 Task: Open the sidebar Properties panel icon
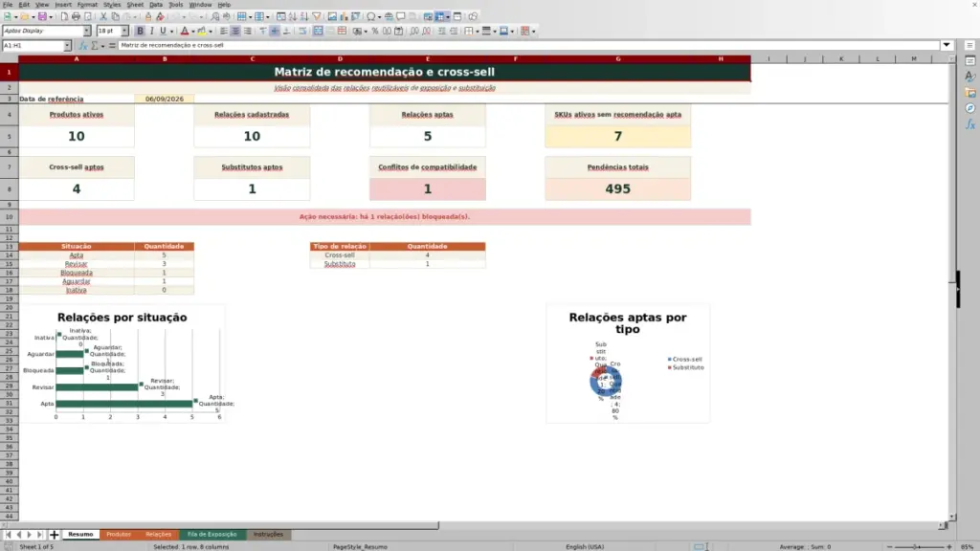click(970, 60)
